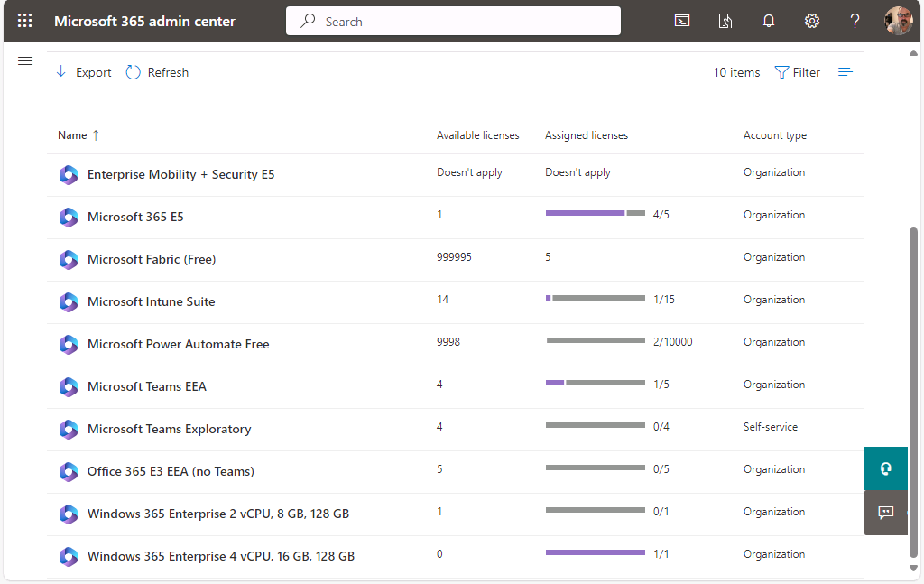Open Microsoft Power Automate Free details
This screenshot has height=584, width=924.
point(178,344)
